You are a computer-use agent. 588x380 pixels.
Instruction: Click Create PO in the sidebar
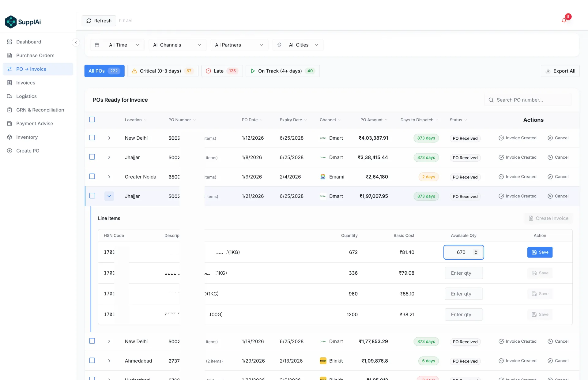[x=38, y=151]
